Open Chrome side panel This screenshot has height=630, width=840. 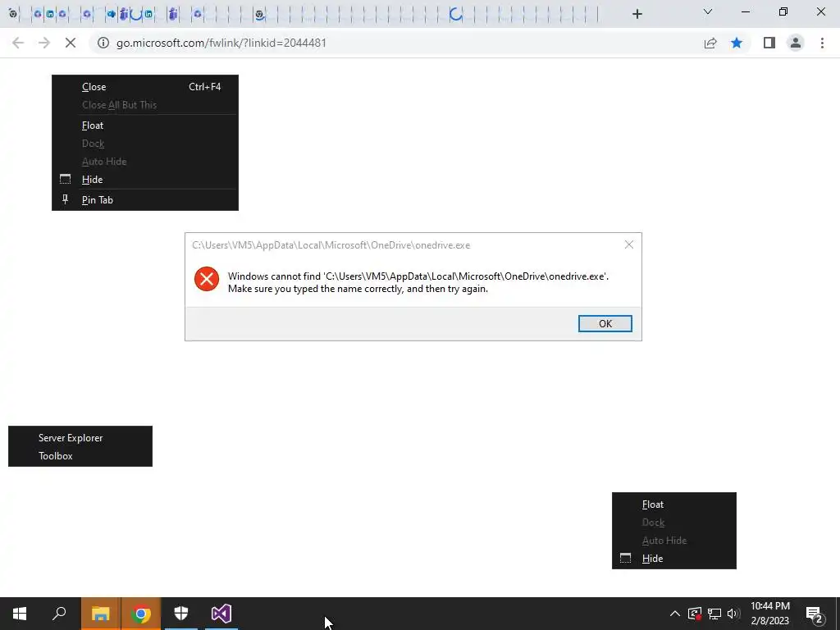point(769,43)
